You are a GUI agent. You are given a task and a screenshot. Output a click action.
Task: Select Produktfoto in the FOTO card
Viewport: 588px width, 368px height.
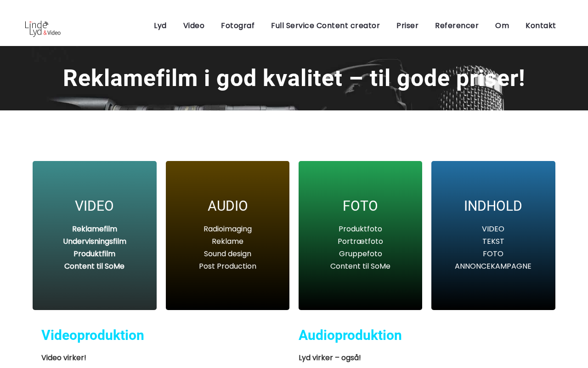(x=361, y=229)
